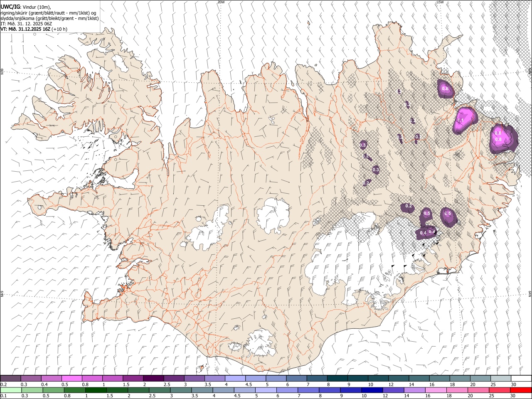Pick the bright pink 0.5 snow legend swatch
This screenshot has height=399, width=532.
pos(71,379)
